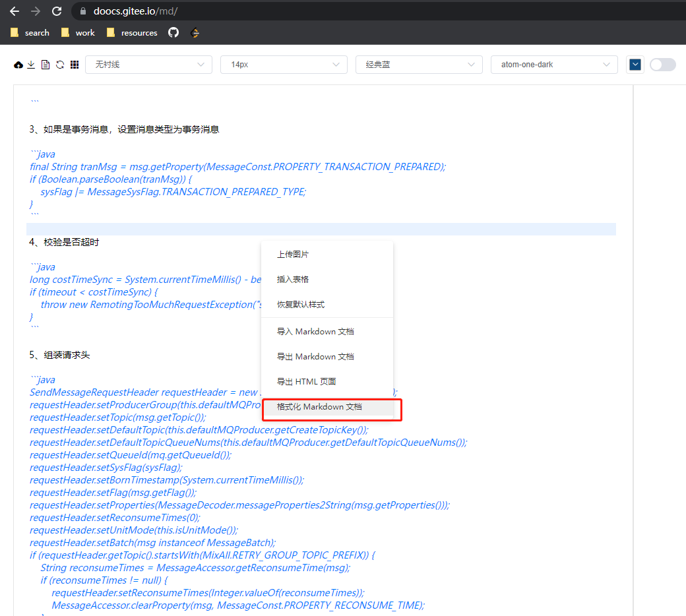Select 恢复默认样式 in the context menu
This screenshot has width=686, height=616.
tap(327, 305)
